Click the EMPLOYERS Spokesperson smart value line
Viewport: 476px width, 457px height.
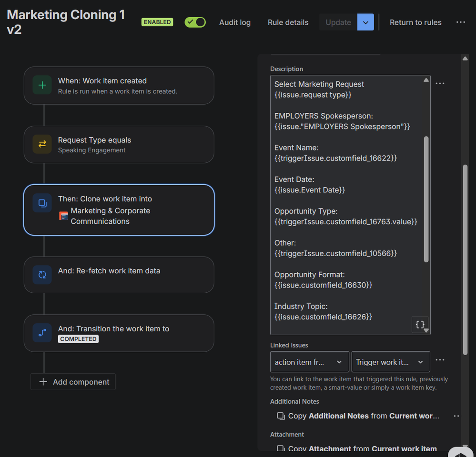pyautogui.click(x=342, y=127)
